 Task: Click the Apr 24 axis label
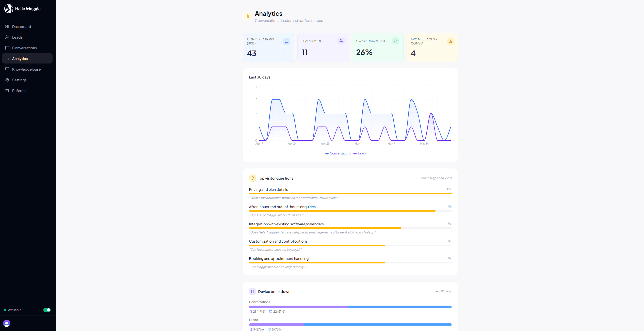click(292, 144)
